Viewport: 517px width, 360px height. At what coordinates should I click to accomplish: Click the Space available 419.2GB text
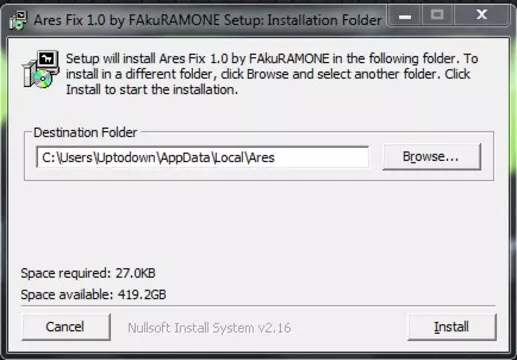tap(93, 294)
